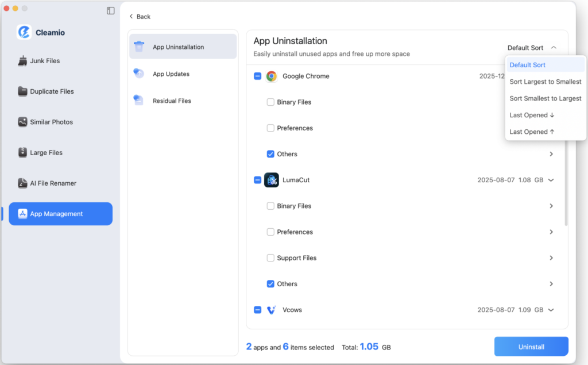Click the AI File Renamer icon
Screen dimensions: 588x365
[x=23, y=183]
